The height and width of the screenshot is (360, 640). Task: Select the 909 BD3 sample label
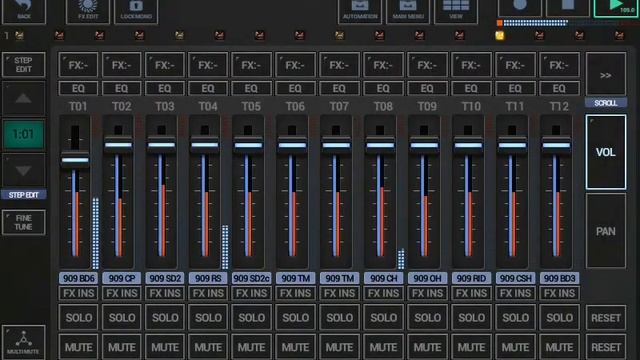click(559, 278)
